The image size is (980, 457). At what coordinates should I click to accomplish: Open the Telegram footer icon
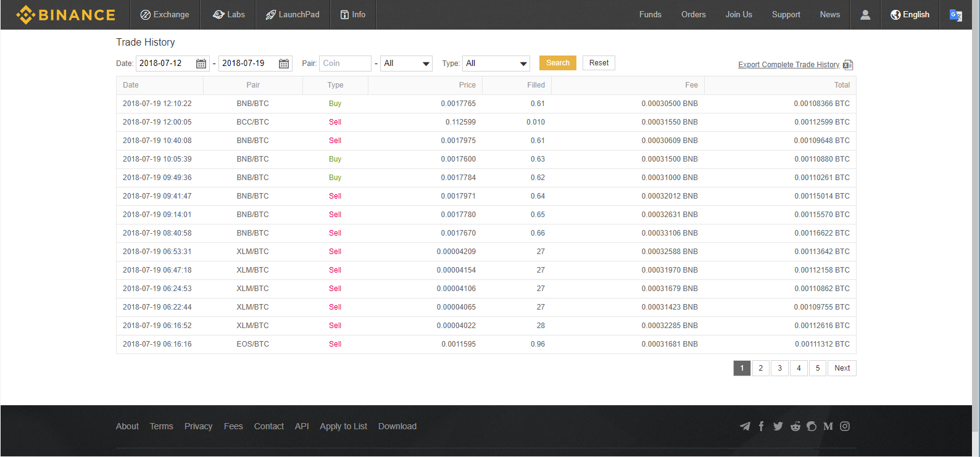pyautogui.click(x=745, y=426)
